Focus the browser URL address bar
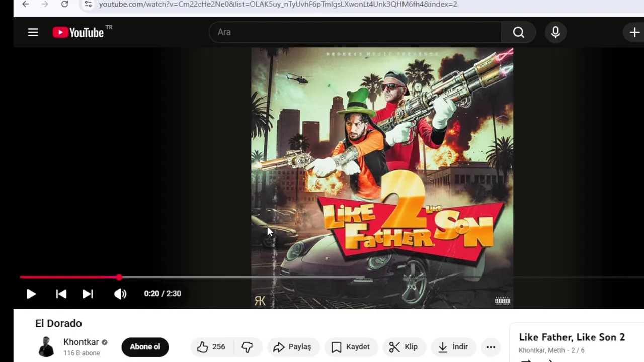Viewport: 644px width, 362px height. click(x=278, y=4)
